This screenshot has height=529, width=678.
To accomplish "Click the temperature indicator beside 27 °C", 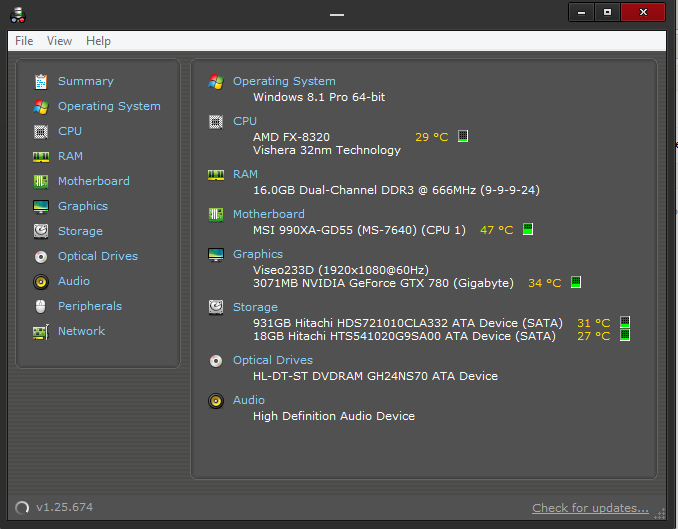I will [625, 335].
